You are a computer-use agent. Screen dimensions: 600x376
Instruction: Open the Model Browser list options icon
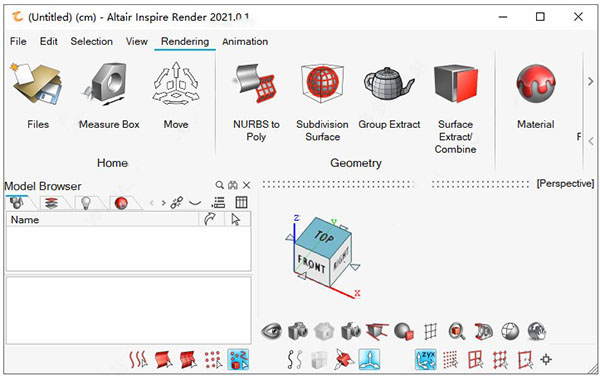tap(218, 202)
